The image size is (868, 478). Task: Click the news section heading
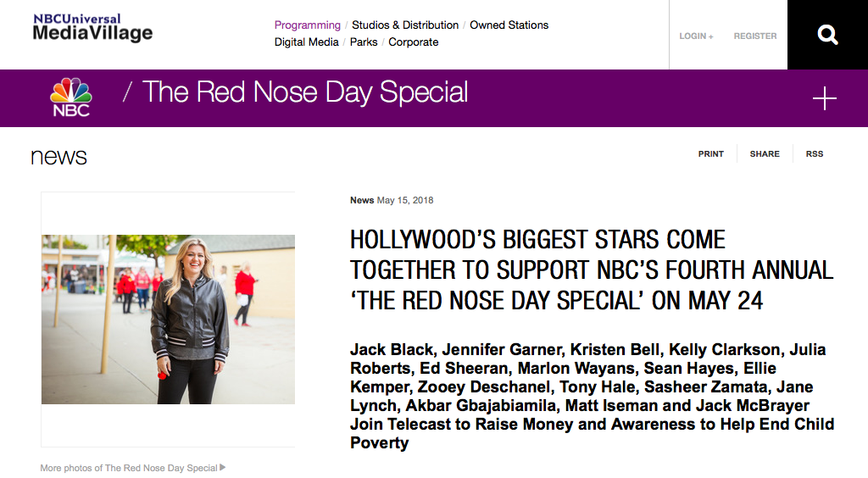tap(58, 157)
